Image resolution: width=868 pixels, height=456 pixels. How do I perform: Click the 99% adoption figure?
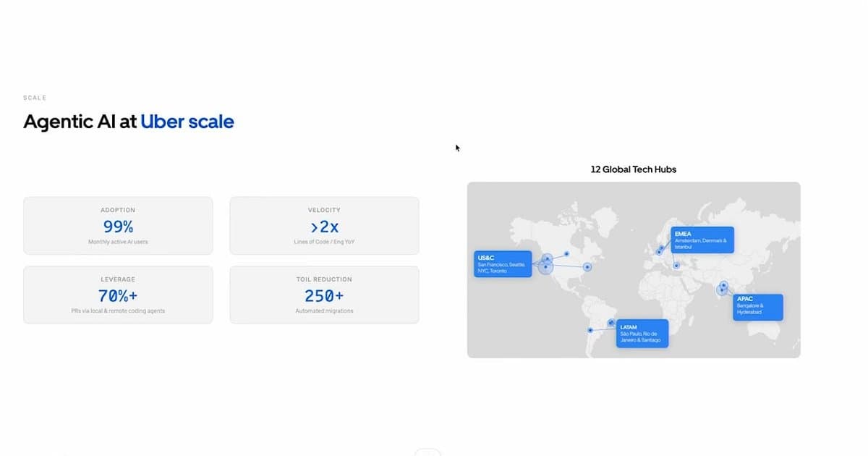118,226
